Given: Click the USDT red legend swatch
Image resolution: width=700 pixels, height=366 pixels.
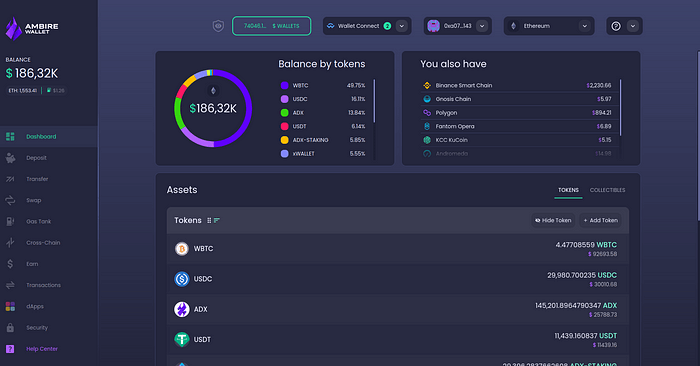Looking at the screenshot, I should pyautogui.click(x=284, y=126).
